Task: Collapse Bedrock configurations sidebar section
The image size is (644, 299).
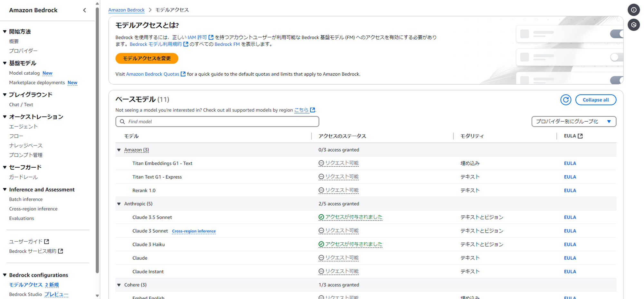Action: coord(5,275)
